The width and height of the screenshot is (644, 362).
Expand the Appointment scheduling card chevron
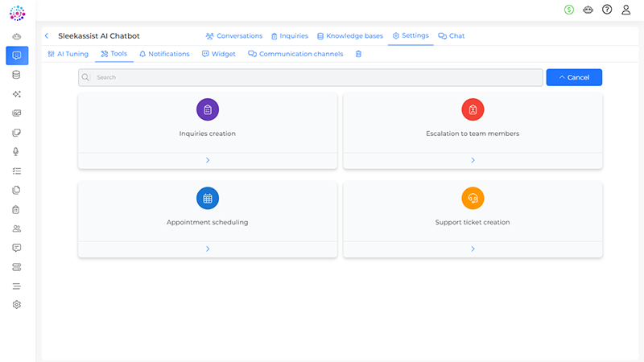point(208,249)
